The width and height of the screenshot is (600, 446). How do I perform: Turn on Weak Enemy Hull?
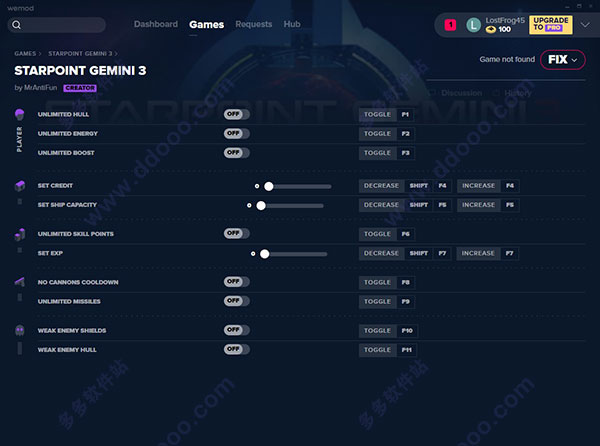[236, 349]
